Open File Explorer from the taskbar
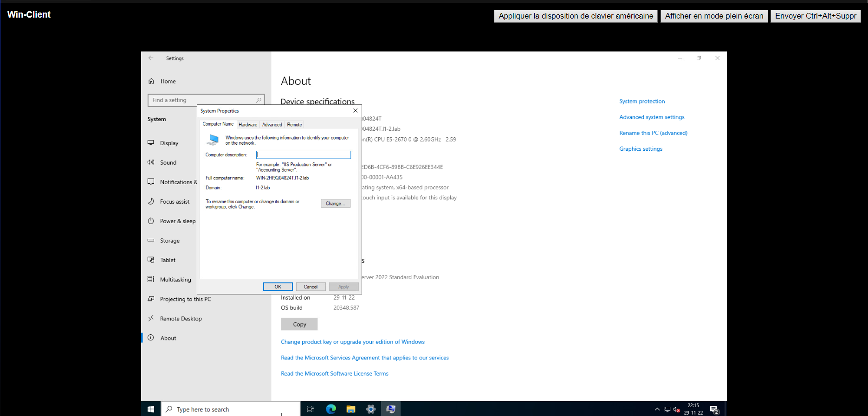Viewport: 868px width, 416px height. pos(351,409)
